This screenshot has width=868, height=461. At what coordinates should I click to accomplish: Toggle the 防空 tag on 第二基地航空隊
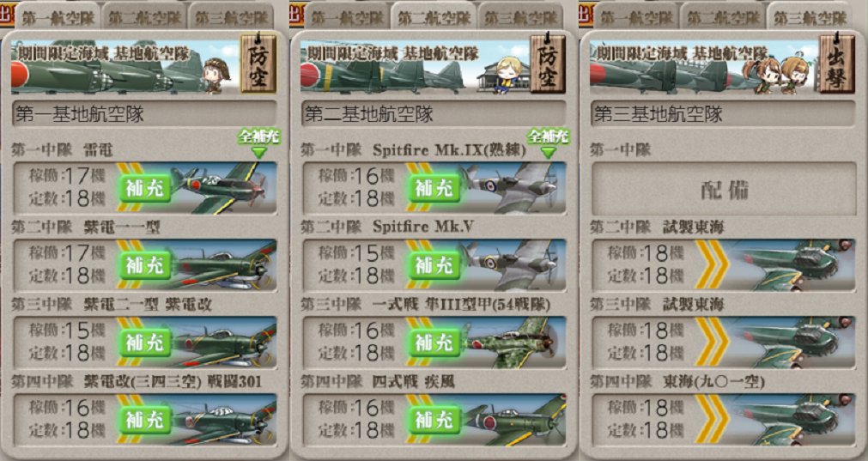(548, 64)
